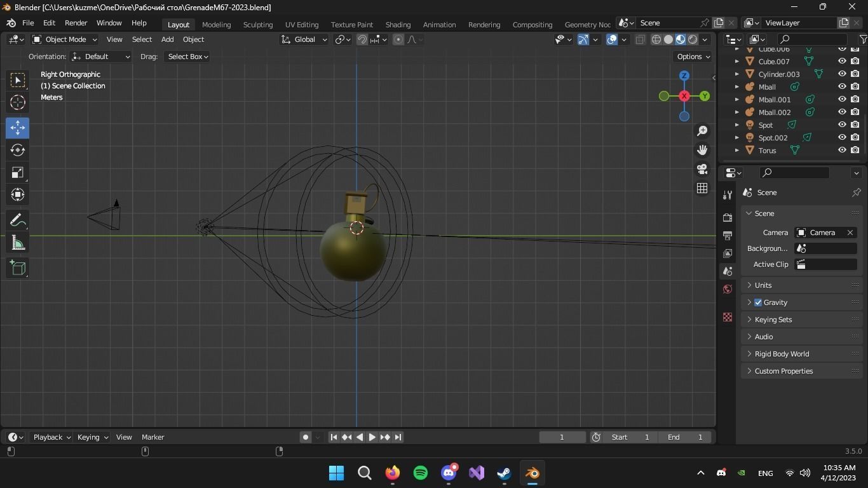Screen dimensions: 868x488
Task: Switch to solid viewport shading
Action: pyautogui.click(x=668, y=39)
